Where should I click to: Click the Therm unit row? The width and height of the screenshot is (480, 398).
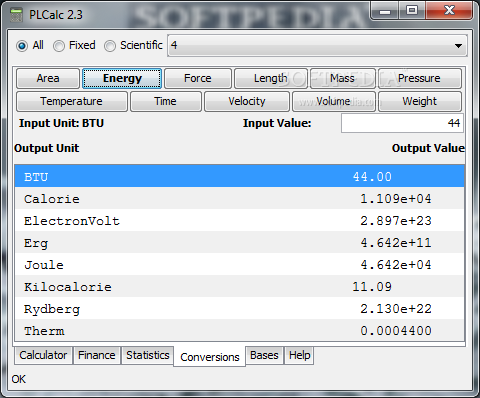[239, 330]
